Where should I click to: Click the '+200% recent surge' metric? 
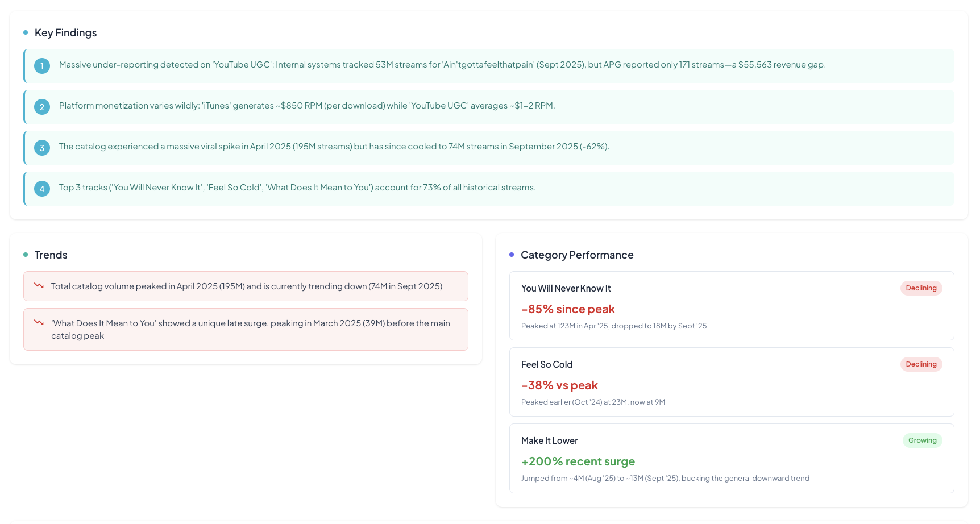click(578, 461)
